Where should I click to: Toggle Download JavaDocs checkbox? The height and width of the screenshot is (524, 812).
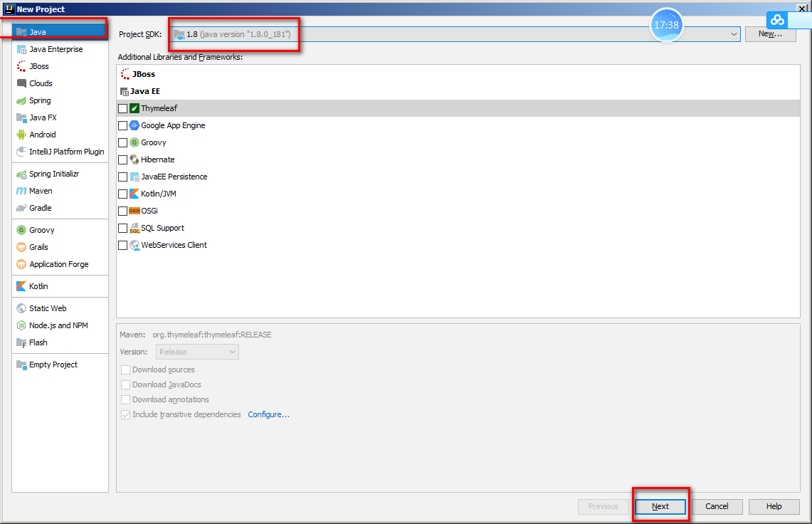click(125, 384)
